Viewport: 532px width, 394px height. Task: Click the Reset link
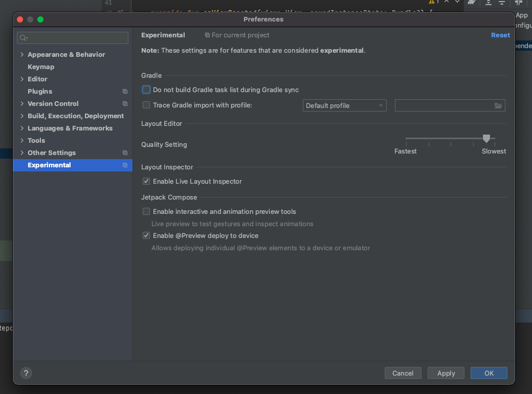click(x=500, y=35)
